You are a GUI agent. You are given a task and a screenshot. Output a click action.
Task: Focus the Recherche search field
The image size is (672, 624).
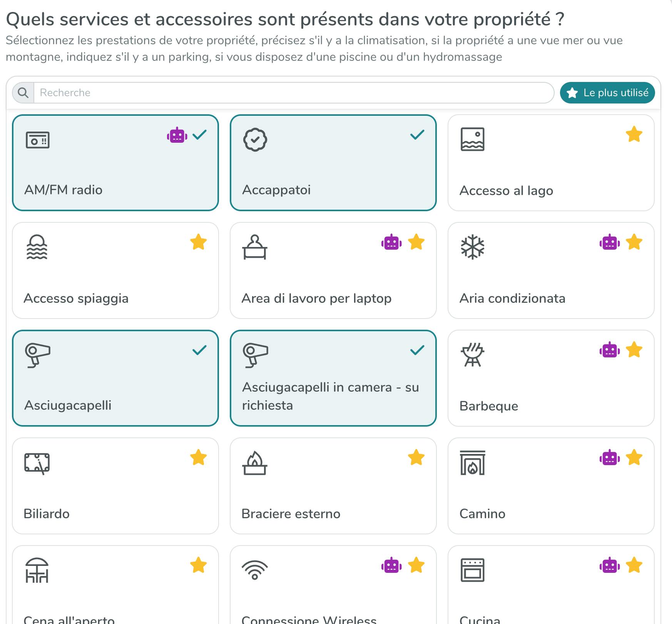293,93
